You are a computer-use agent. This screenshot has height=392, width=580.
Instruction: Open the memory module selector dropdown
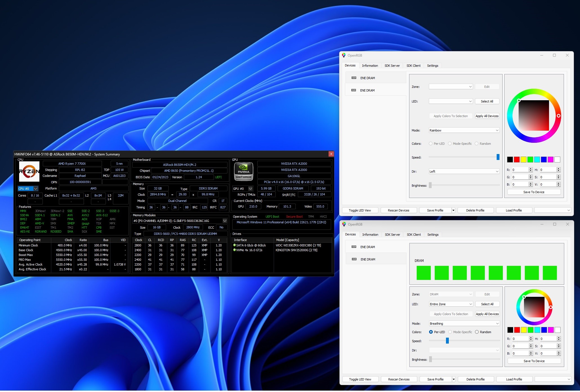point(225,221)
